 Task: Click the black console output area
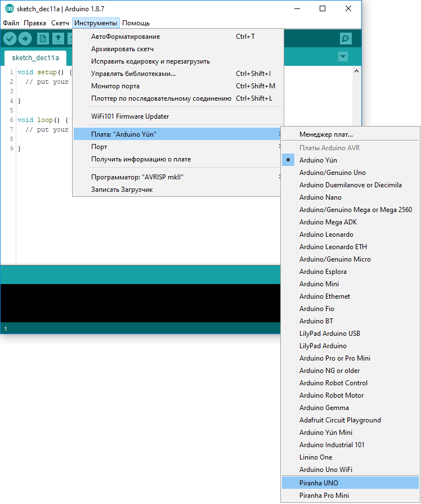[140, 303]
